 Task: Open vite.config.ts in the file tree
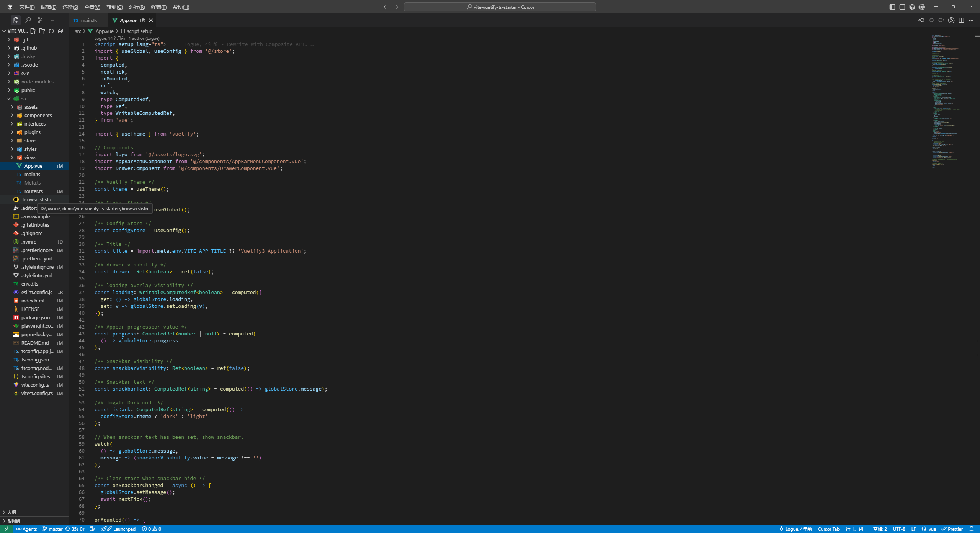click(34, 385)
